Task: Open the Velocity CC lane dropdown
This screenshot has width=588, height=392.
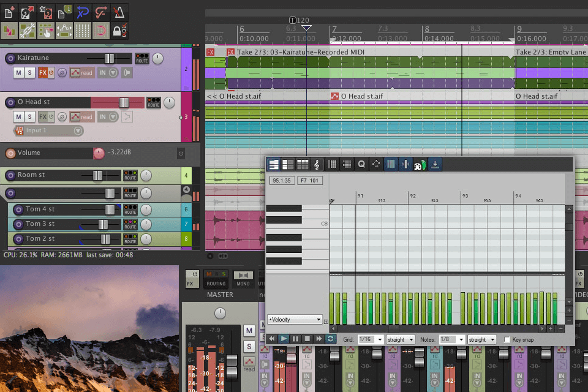Action: tap(294, 319)
